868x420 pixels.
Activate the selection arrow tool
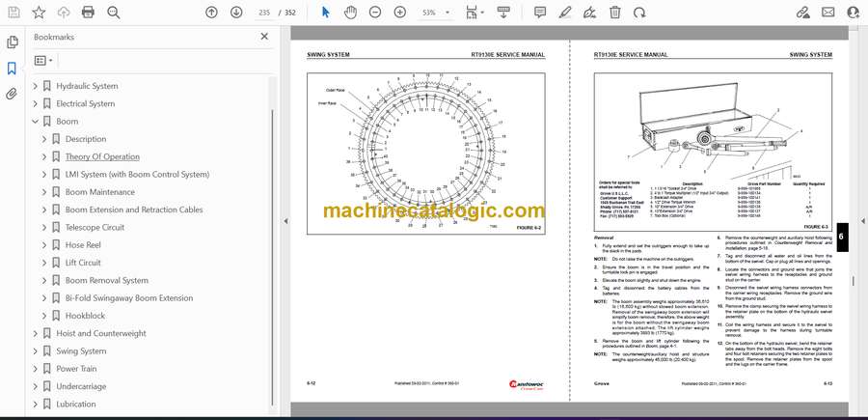pos(326,13)
